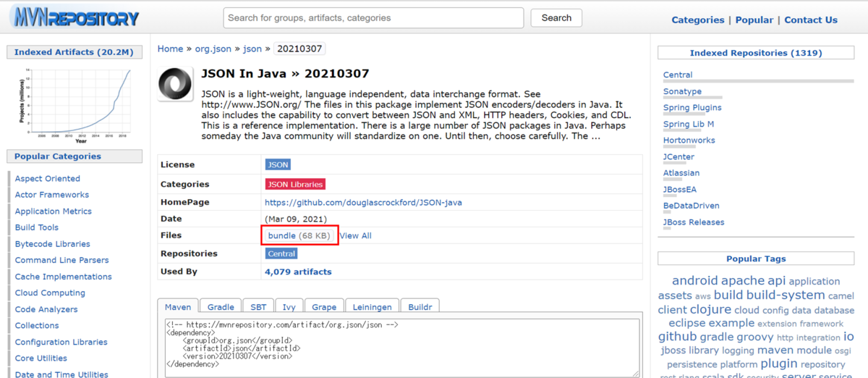Screen dimensions: 868x378
Task: Open the Categories link in header
Action: pyautogui.click(x=697, y=20)
